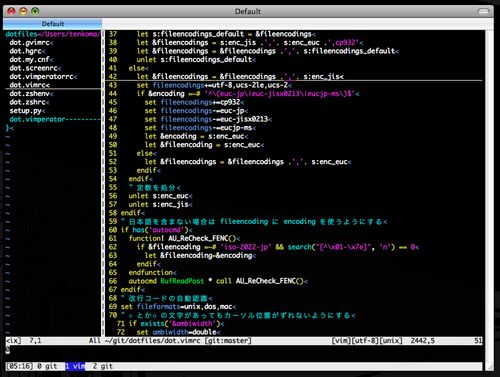Expand the dot.vimperator folder entry

[x=55, y=119]
